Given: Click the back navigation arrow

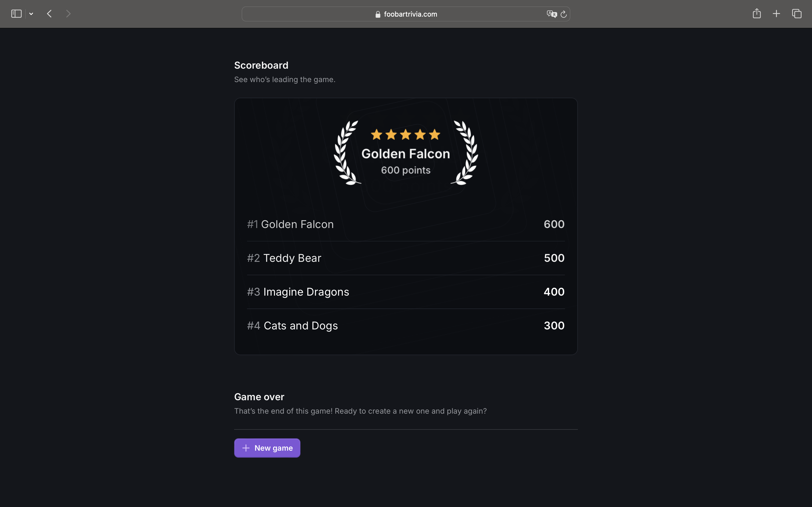Looking at the screenshot, I should coord(49,13).
